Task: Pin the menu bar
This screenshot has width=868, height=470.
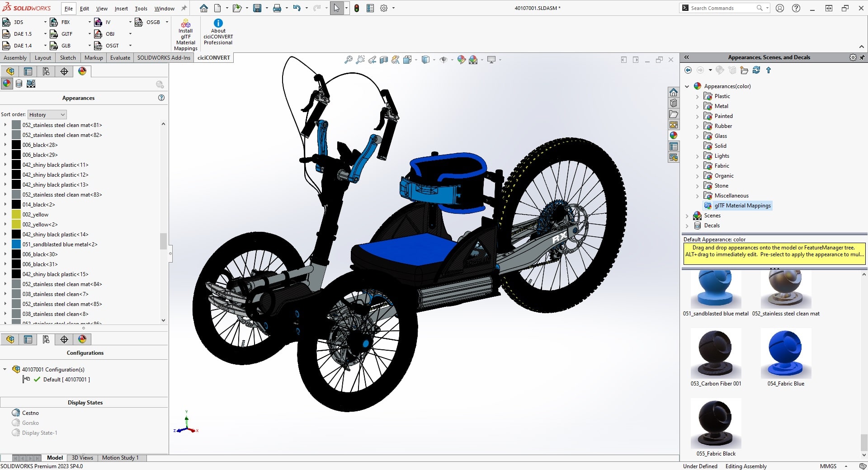Action: pyautogui.click(x=184, y=8)
